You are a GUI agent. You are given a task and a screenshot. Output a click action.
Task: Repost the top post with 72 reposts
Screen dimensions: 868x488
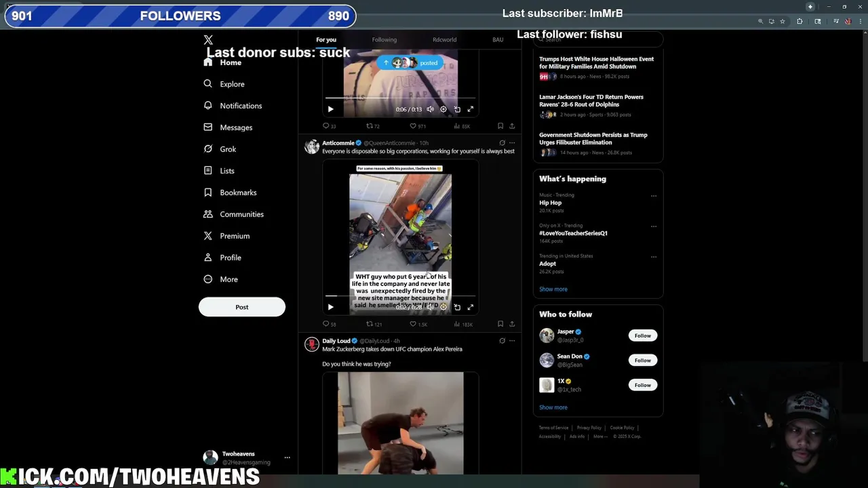click(373, 126)
